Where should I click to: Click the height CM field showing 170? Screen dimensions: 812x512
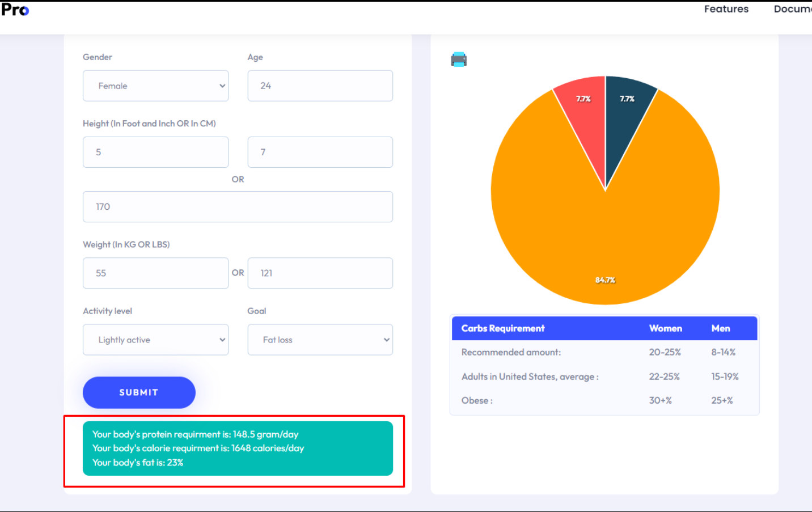[238, 207]
